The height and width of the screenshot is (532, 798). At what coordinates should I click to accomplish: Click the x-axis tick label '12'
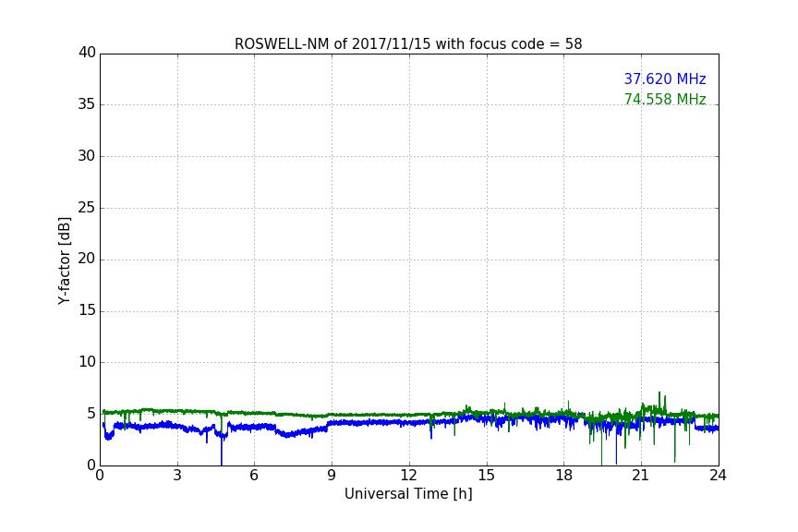click(409, 476)
